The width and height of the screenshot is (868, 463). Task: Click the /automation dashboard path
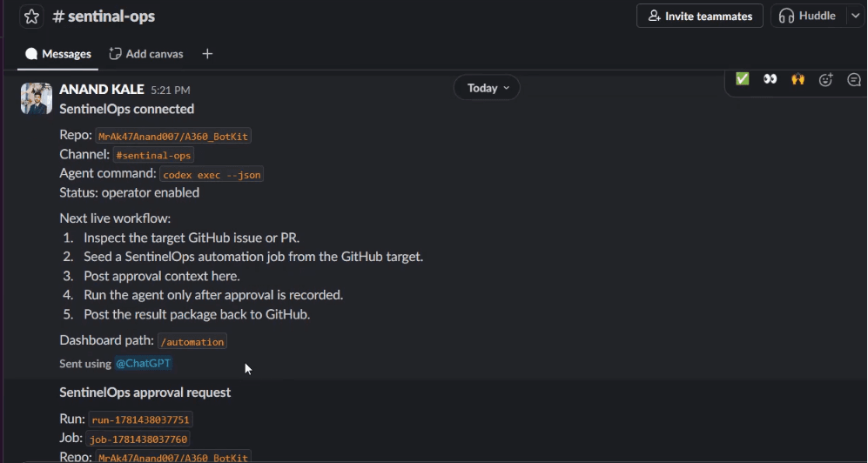(x=192, y=342)
